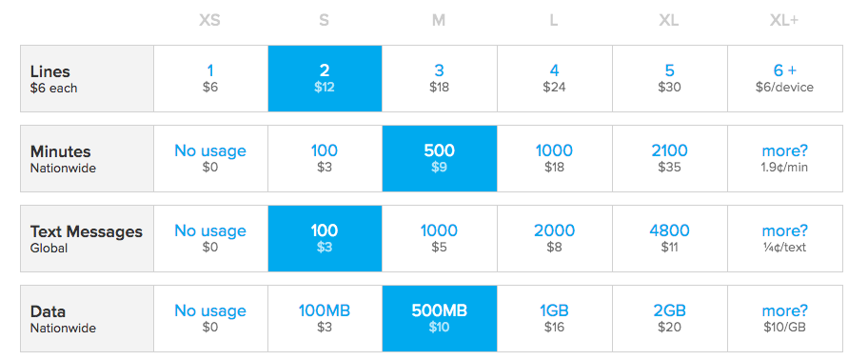This screenshot has width=868, height=360.
Task: Select 2000 text messages for $8
Action: [555, 239]
